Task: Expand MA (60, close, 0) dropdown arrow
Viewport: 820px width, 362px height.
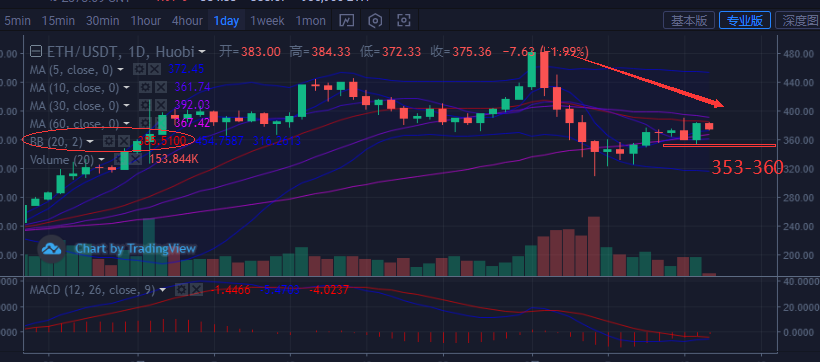Action: tap(127, 124)
